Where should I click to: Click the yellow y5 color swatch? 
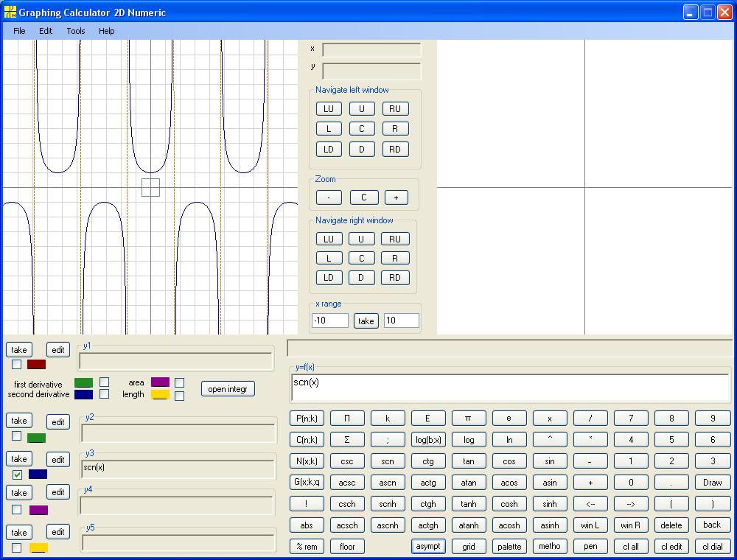[38, 547]
